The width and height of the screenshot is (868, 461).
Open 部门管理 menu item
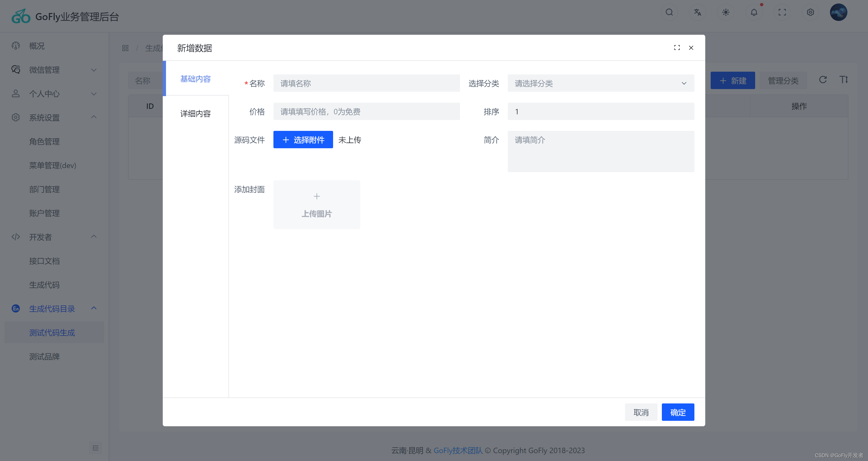[44, 189]
